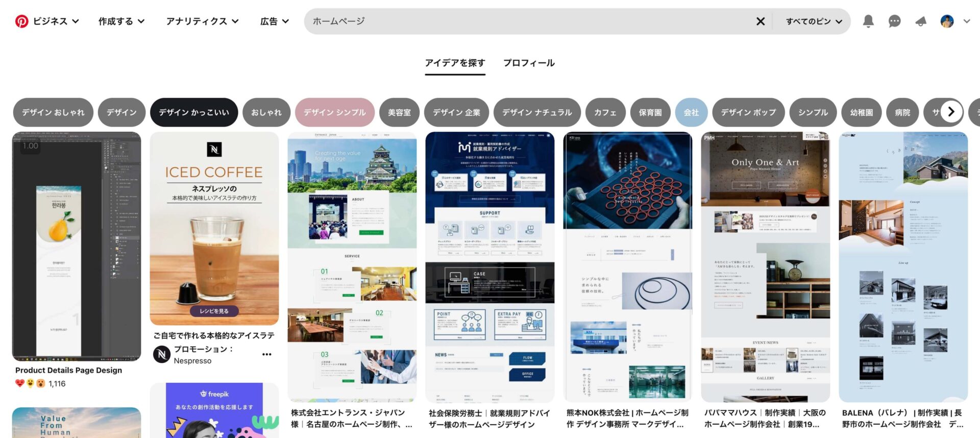
Task: Expand the 作成する menu
Action: pyautogui.click(x=121, y=21)
